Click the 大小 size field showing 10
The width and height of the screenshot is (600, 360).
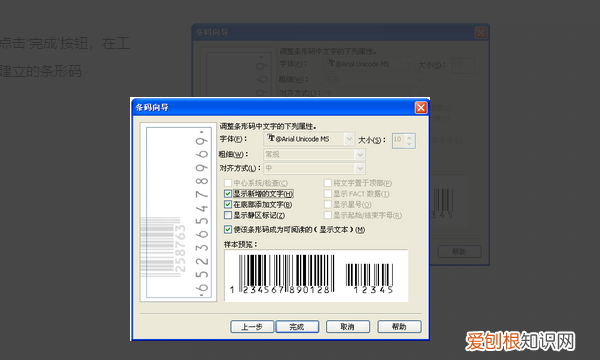[399, 140]
